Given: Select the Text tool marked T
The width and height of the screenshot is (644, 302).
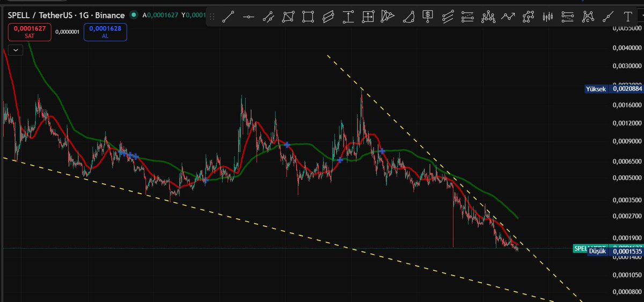Looking at the screenshot, I should click(627, 17).
